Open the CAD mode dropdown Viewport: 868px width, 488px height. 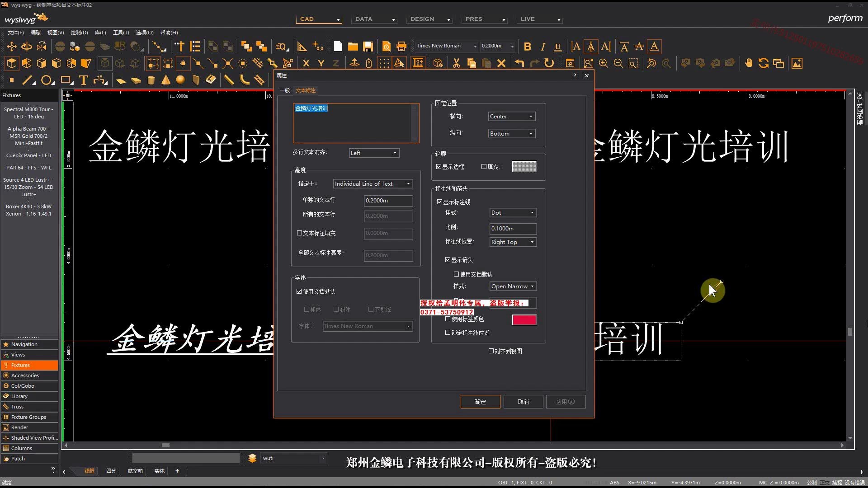click(x=319, y=19)
